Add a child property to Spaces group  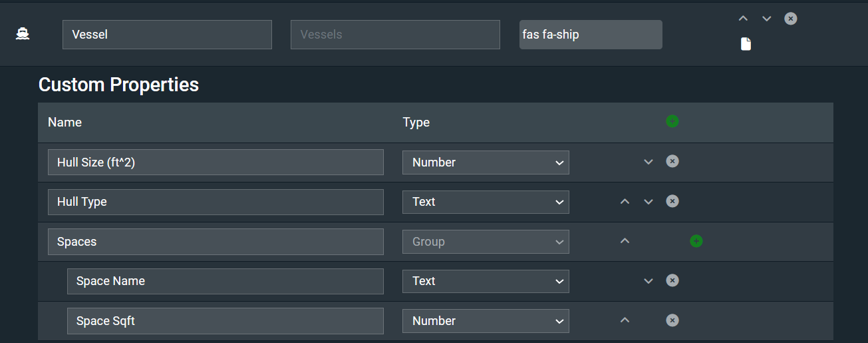(x=696, y=241)
